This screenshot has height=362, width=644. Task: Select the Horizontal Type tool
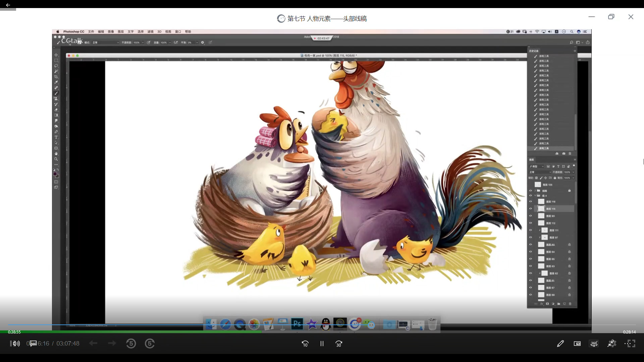pos(56,137)
